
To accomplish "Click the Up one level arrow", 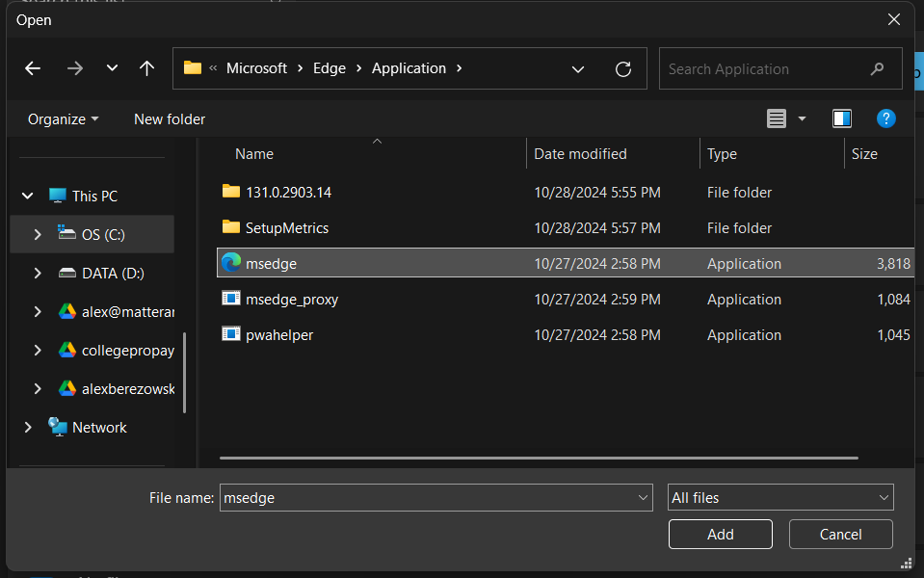I will [146, 68].
